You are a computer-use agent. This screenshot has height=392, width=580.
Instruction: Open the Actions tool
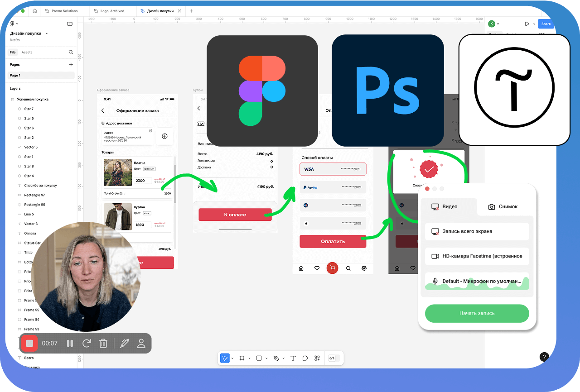317,358
